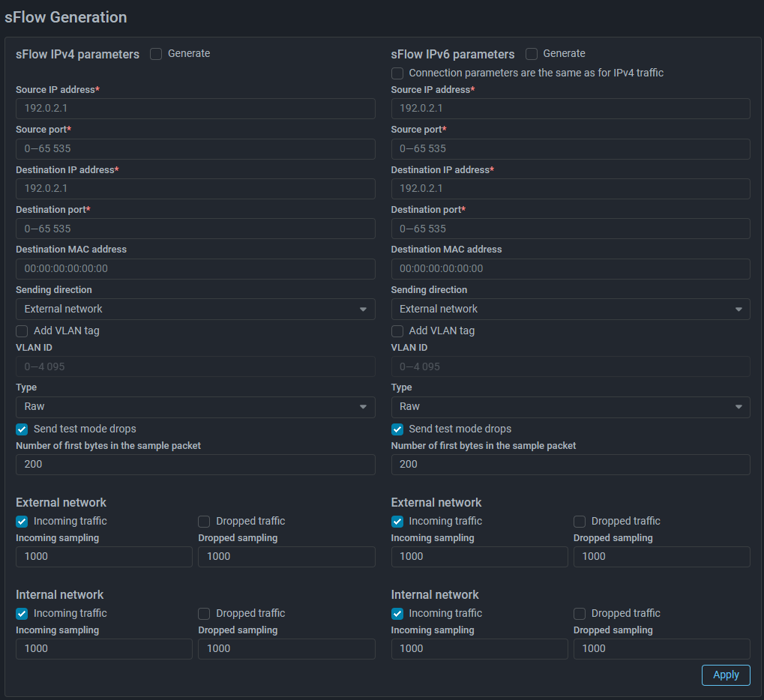This screenshot has height=700, width=764.
Task: Enable Generate for sFlow IPv6 parameters
Action: click(532, 54)
